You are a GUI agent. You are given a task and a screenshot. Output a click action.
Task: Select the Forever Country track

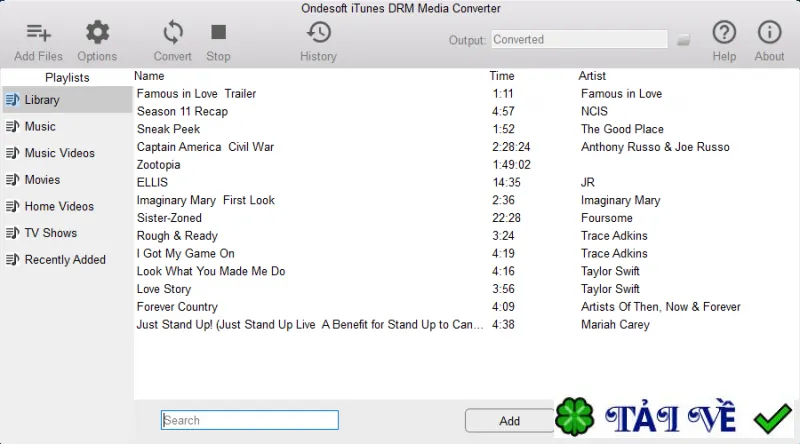pyautogui.click(x=177, y=307)
